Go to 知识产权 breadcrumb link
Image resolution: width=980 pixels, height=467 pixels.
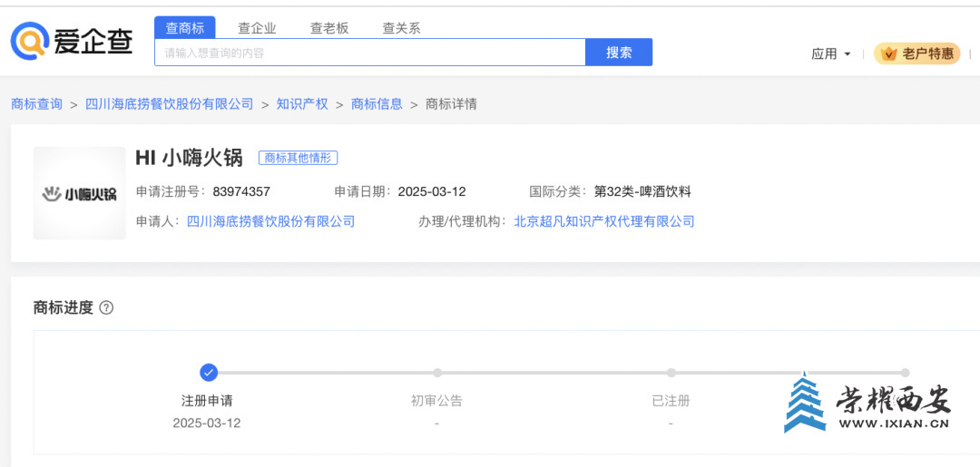[x=302, y=104]
